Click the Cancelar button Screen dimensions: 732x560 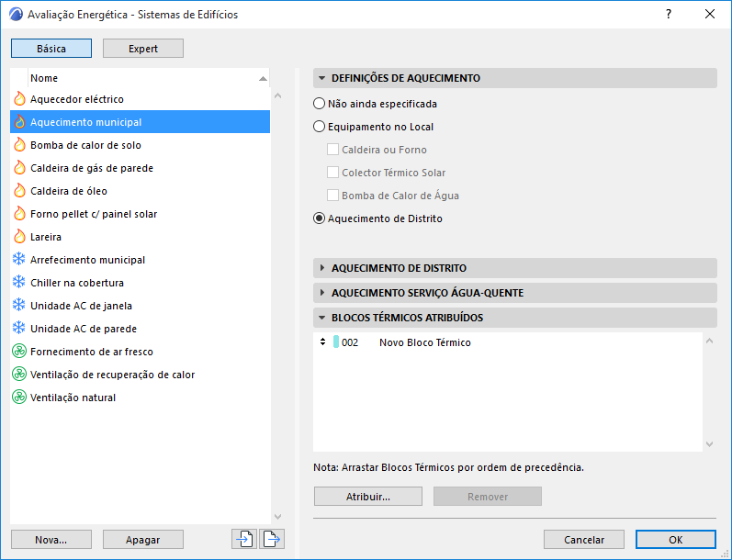tap(584, 540)
